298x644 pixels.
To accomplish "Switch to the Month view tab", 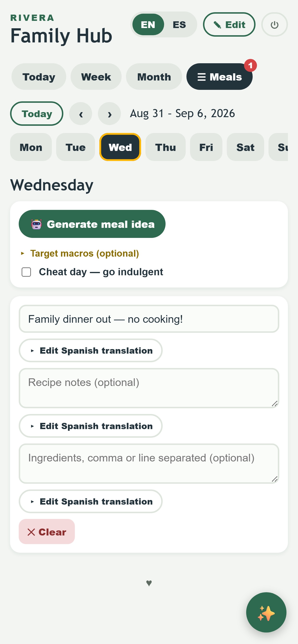I will coord(154,77).
